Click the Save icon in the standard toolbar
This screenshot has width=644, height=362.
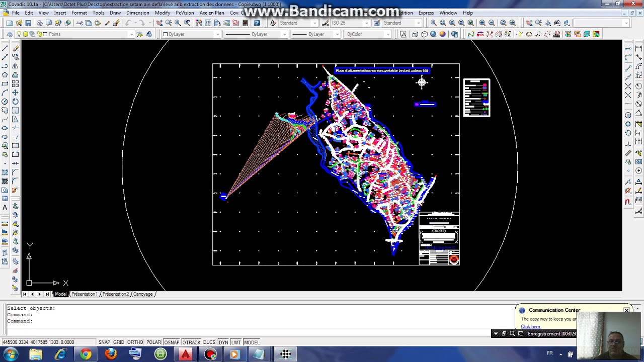(28, 23)
